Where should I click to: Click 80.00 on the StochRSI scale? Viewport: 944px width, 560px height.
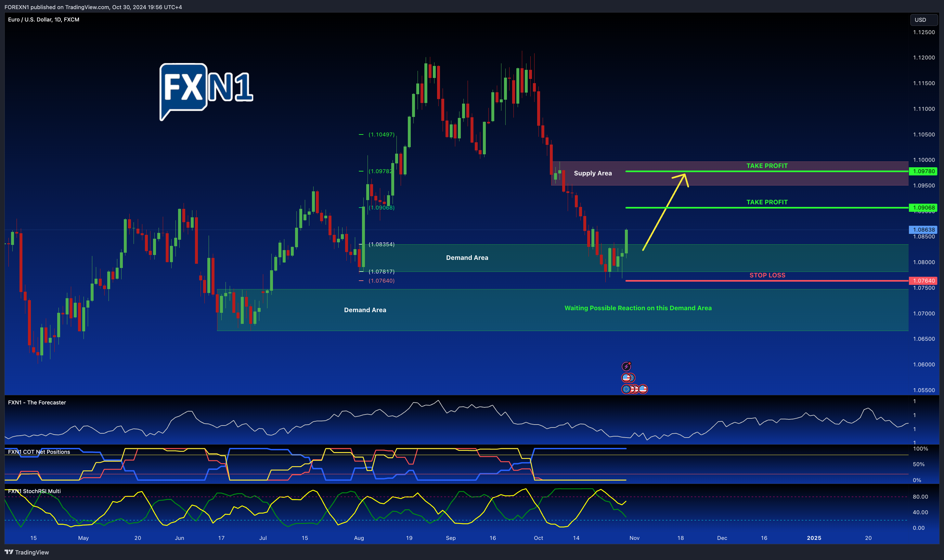click(920, 497)
